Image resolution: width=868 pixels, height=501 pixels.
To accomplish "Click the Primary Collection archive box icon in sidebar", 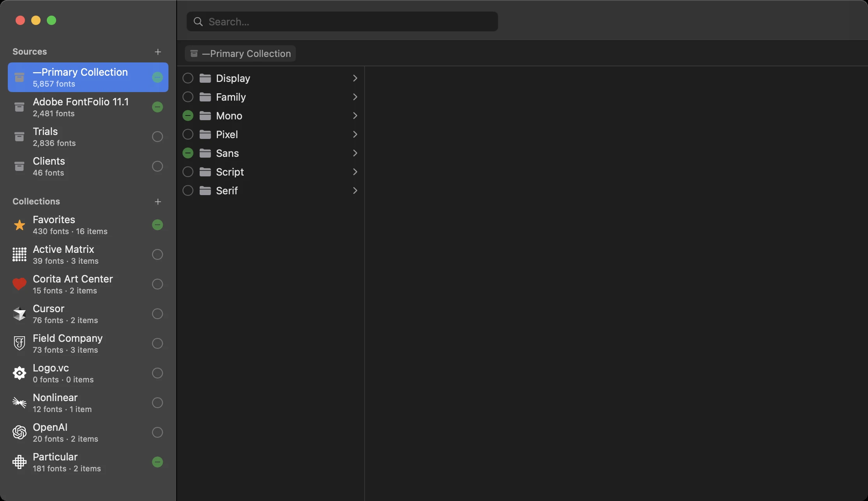I will coord(19,77).
